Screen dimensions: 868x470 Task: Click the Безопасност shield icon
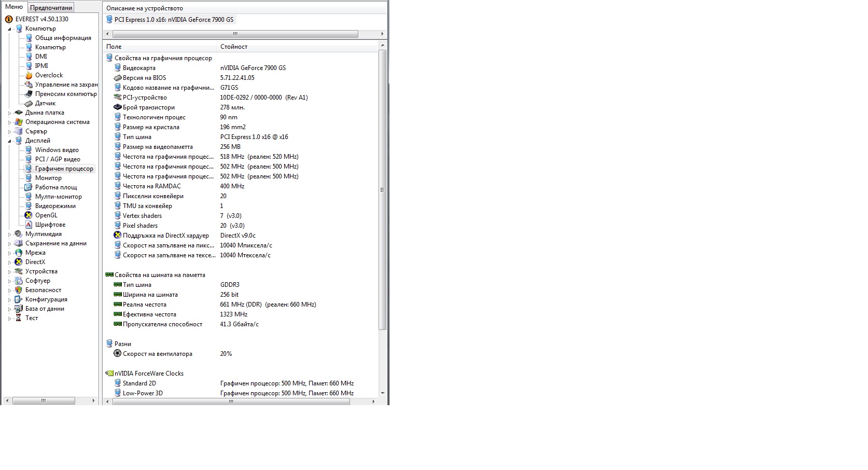pyautogui.click(x=19, y=290)
